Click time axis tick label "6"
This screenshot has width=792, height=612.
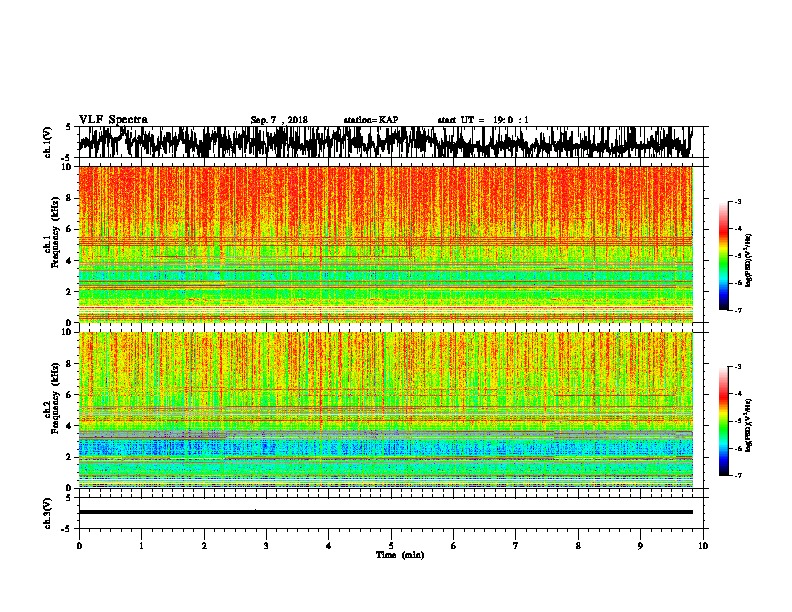pyautogui.click(x=454, y=546)
